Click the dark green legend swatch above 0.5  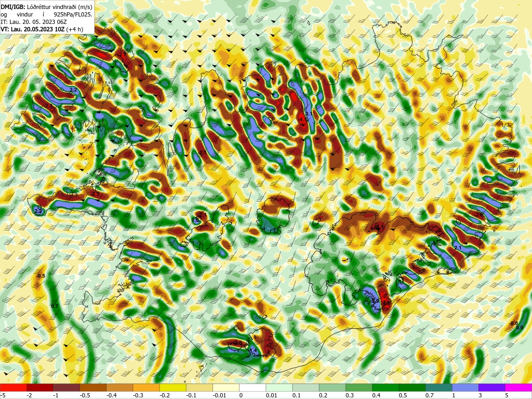tap(412, 387)
